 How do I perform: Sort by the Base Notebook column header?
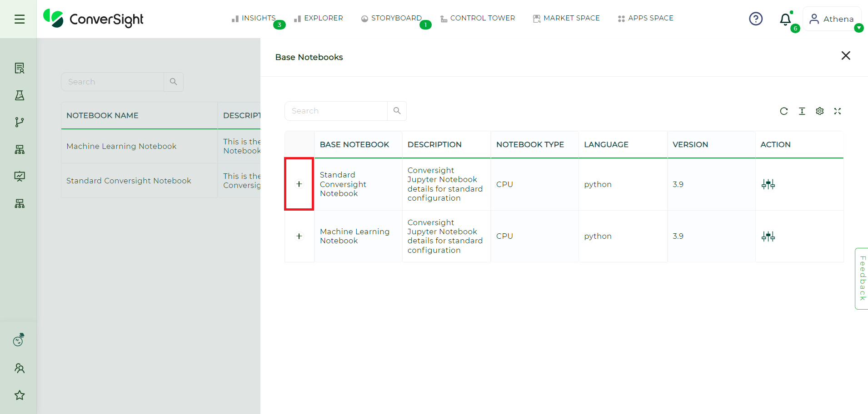click(358, 144)
